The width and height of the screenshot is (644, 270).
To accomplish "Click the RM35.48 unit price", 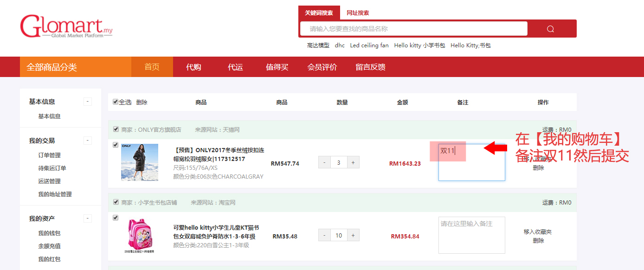I will pyautogui.click(x=285, y=237).
